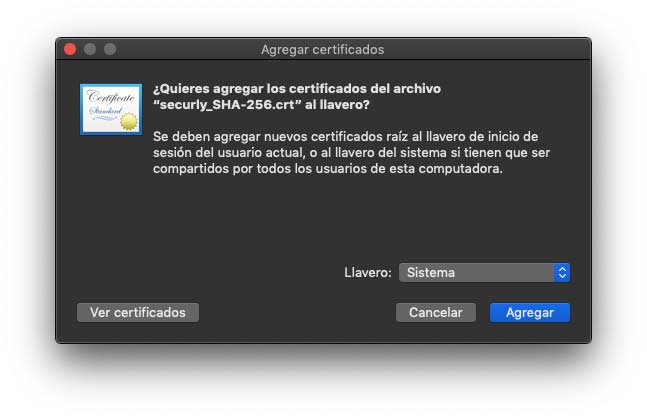Close the Agregar certificados window with red button
This screenshot has height=417, width=647.
click(70, 49)
